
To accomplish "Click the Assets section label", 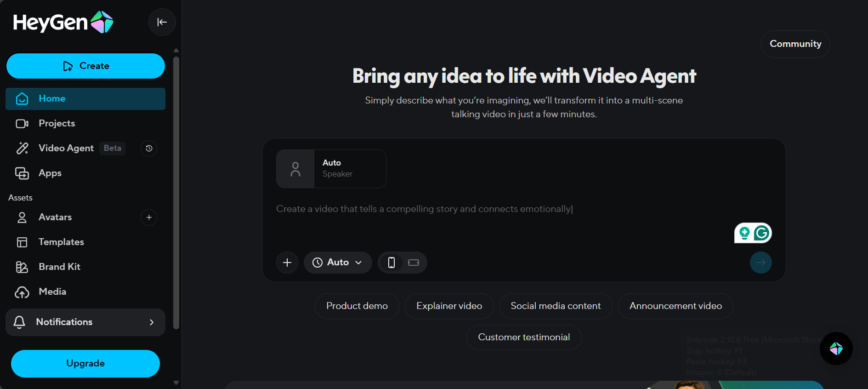I will pyautogui.click(x=20, y=198).
